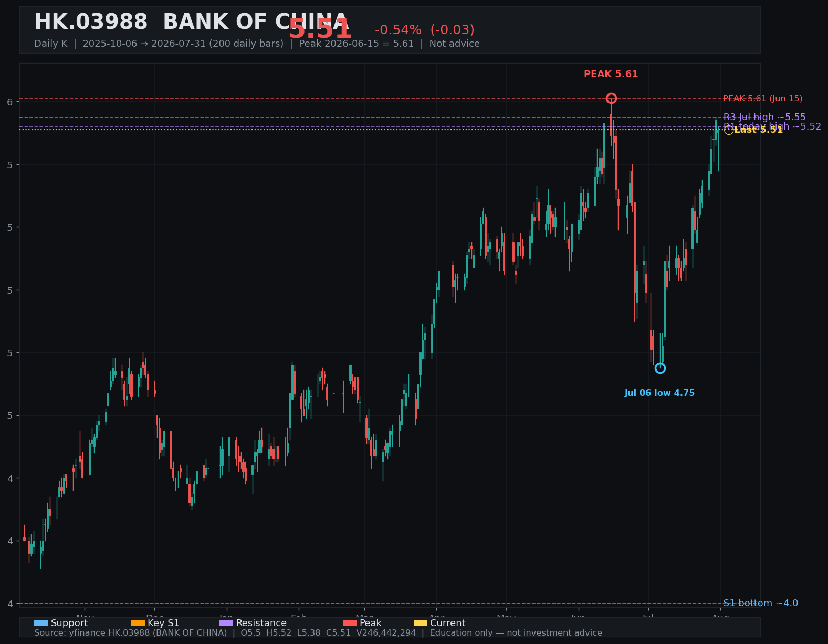Click the "6" label on the price axis
The width and height of the screenshot is (828, 644).
tap(10, 102)
